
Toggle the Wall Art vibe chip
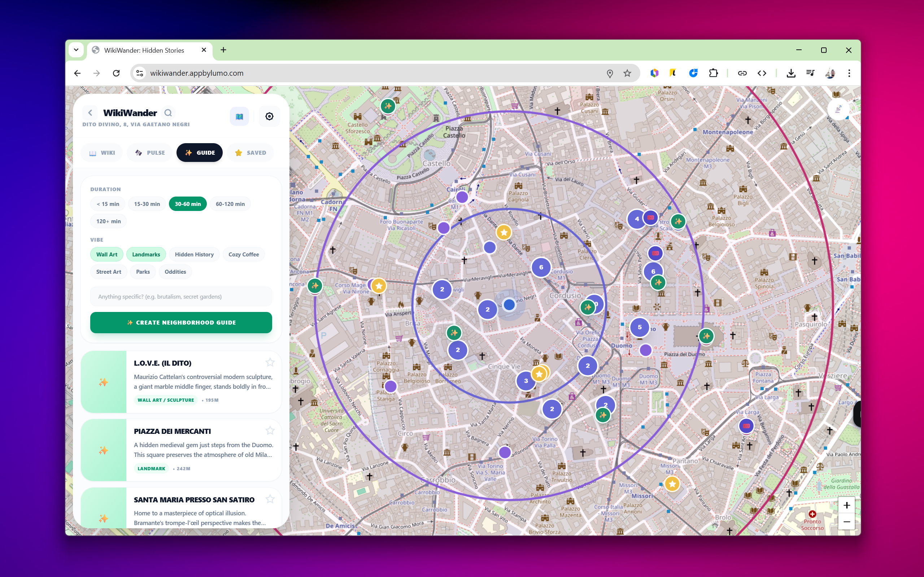[106, 254]
